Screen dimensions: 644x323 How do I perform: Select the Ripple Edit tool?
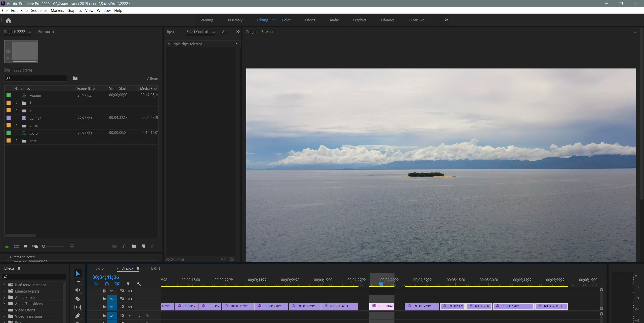tap(78, 290)
